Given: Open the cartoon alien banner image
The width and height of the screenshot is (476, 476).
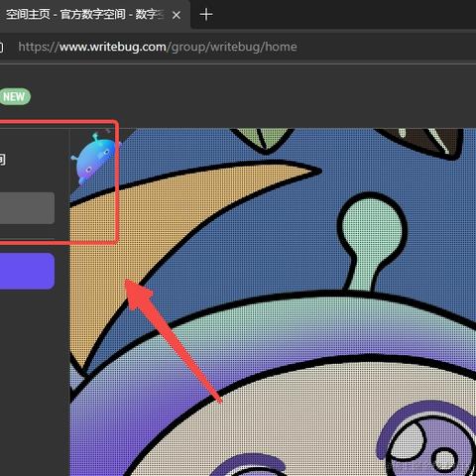Looking at the screenshot, I should [x=273, y=302].
